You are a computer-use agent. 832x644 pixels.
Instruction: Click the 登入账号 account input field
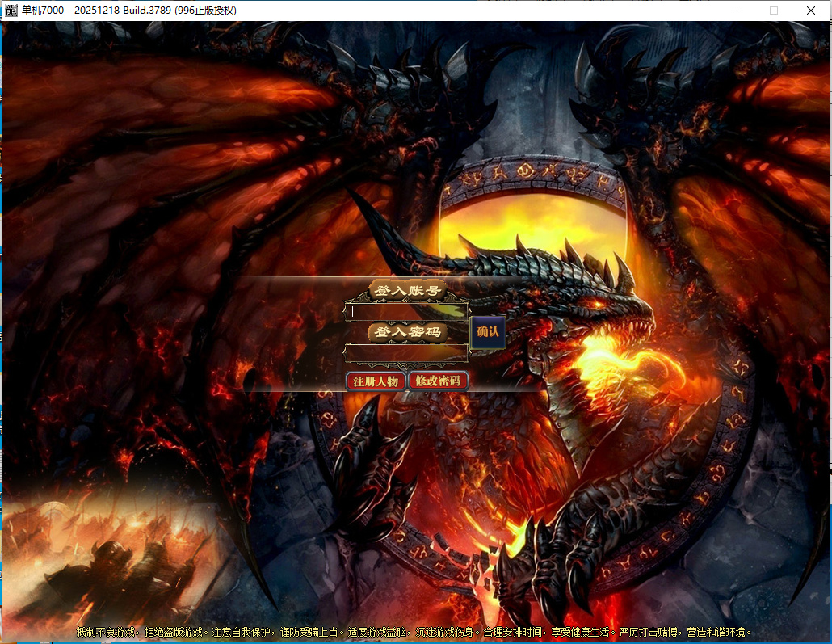click(407, 310)
